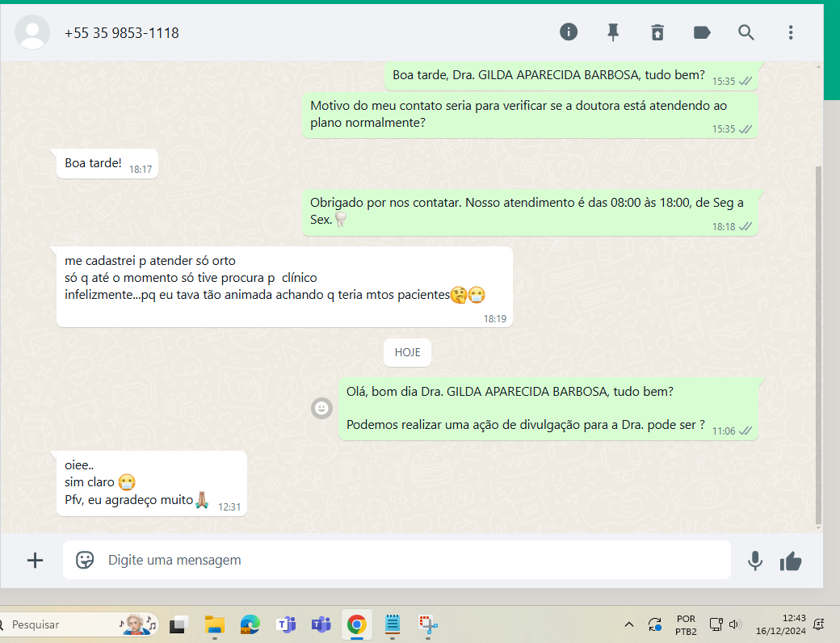Open the sticker and emoji picker
The width and height of the screenshot is (840, 643).
[x=85, y=560]
